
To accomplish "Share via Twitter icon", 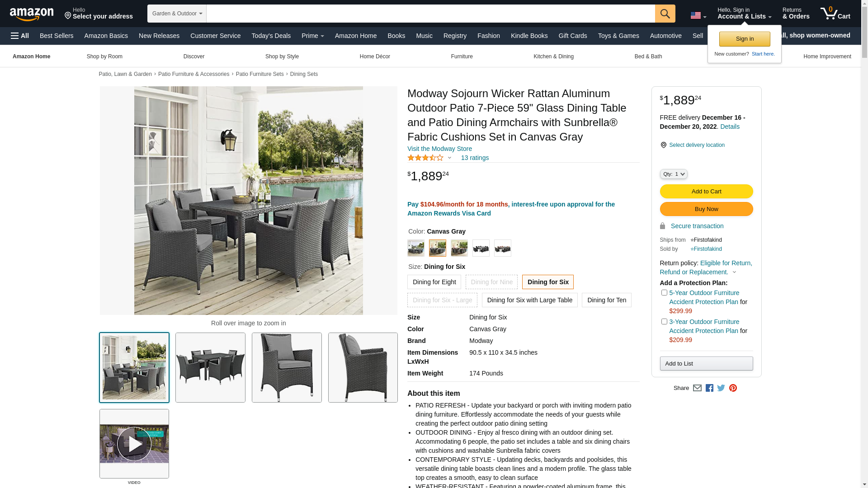I will coord(721,388).
